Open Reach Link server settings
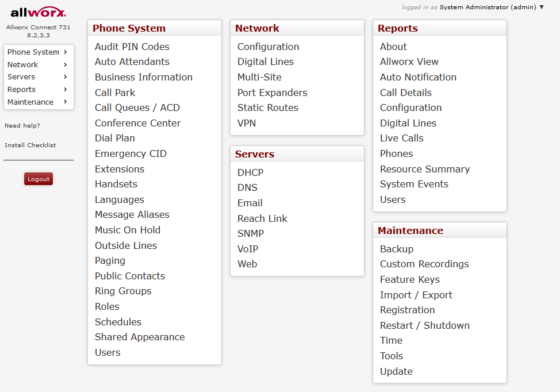Screen dimensions: 560x392 coord(262,218)
